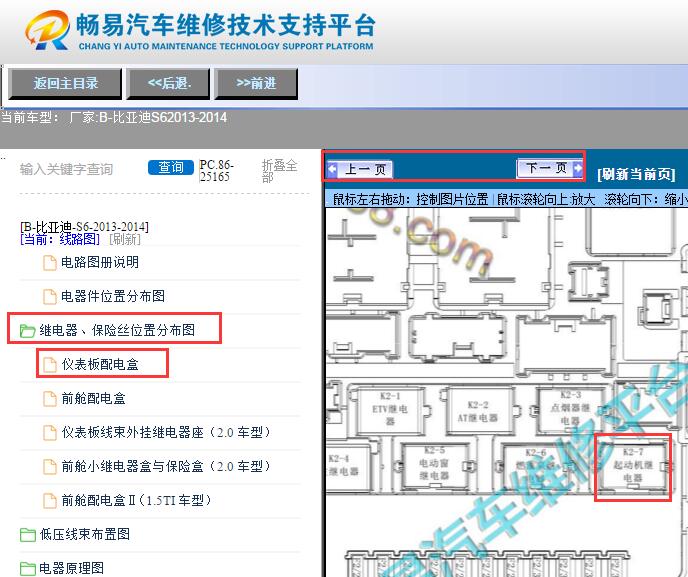
Task: Click the page icon beside 电器件位置分布图
Action: point(50,297)
